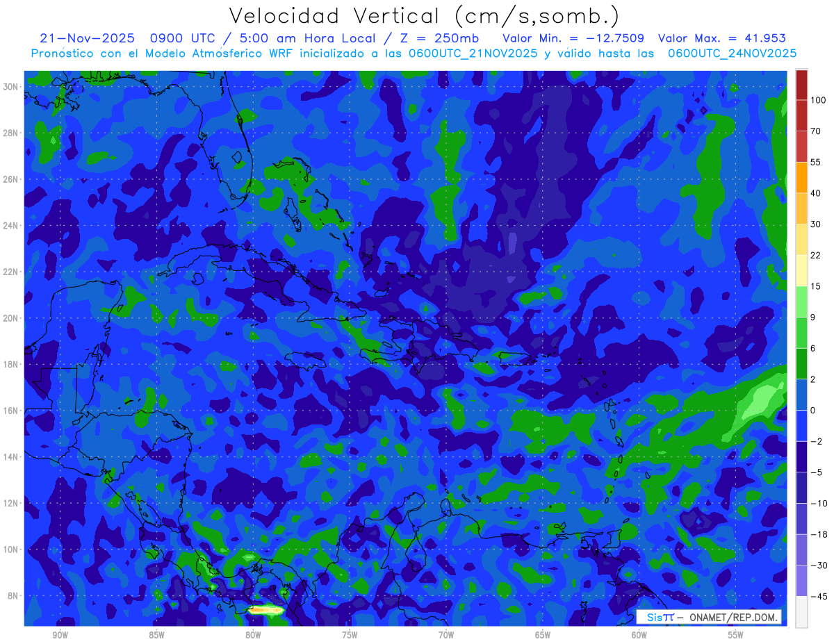The width and height of the screenshot is (834, 644).
Task: Click the latitude label '26N'
Action: coord(12,179)
